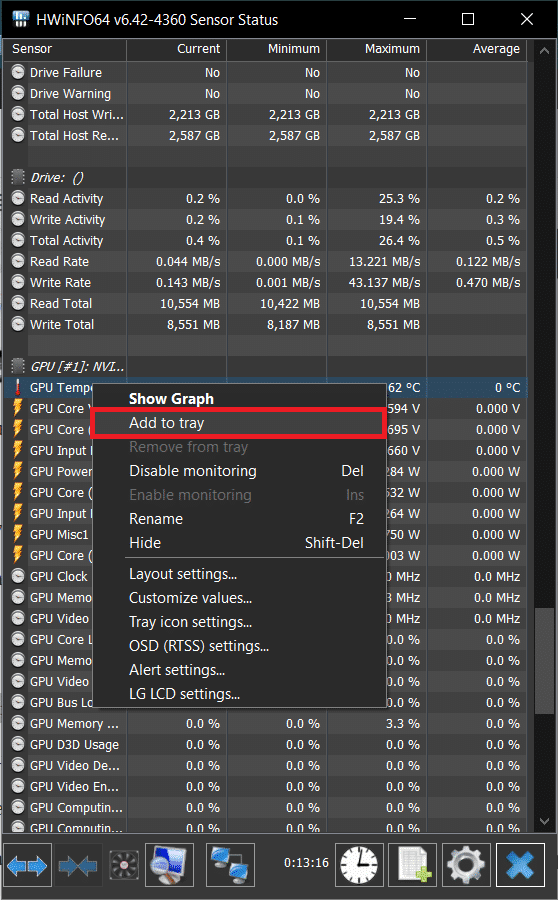Viewport: 558px width, 900px height.
Task: Click the Read Activity sensor icon
Action: (x=18, y=199)
